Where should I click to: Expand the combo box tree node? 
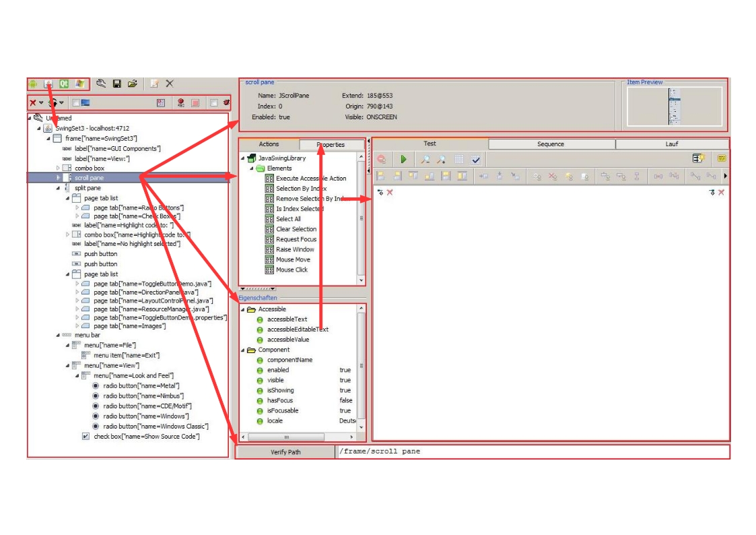click(58, 168)
